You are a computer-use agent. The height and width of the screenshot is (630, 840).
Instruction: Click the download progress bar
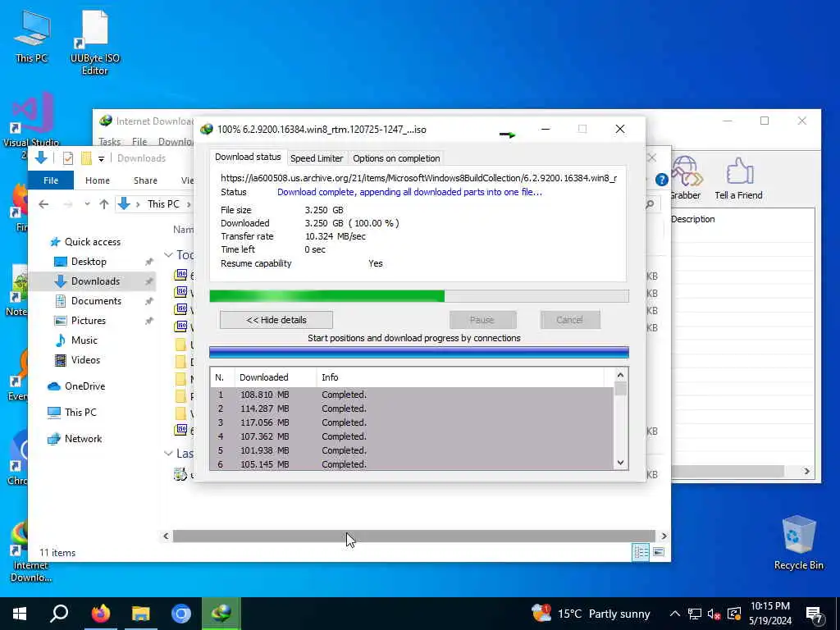point(419,295)
